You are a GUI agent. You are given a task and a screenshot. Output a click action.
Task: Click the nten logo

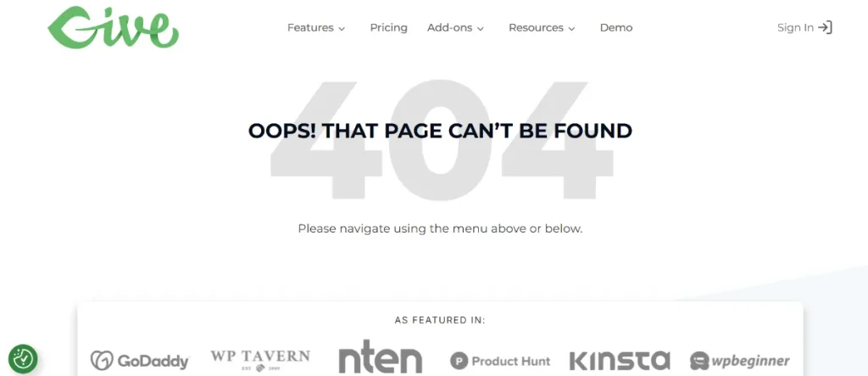pos(381,356)
